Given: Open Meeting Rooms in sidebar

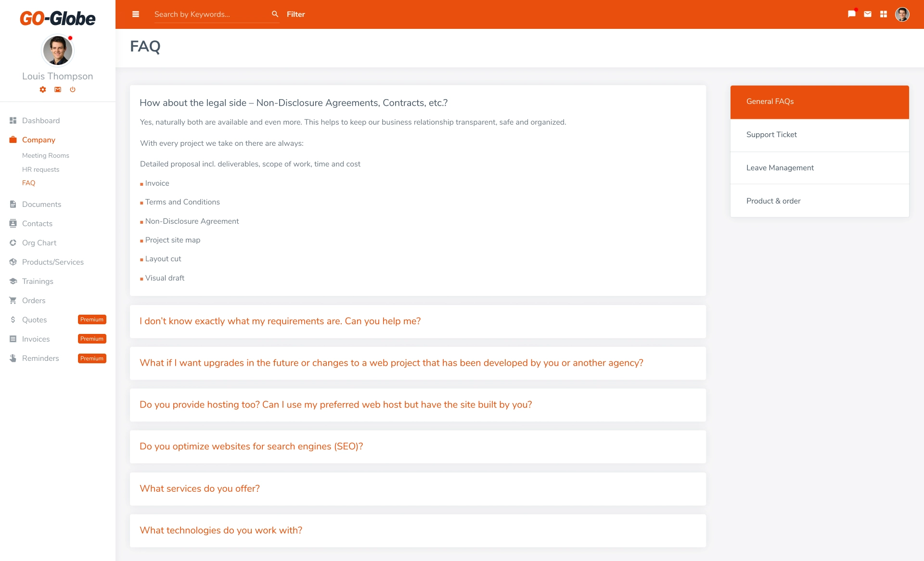Looking at the screenshot, I should pyautogui.click(x=46, y=155).
